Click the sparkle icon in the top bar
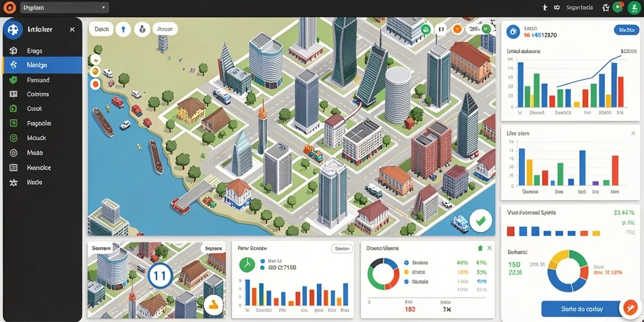644x322 pixels. pyautogui.click(x=545, y=8)
